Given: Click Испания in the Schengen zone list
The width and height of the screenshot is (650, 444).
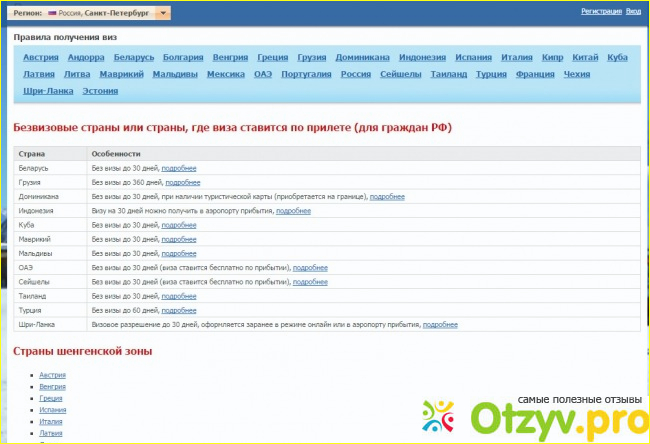Looking at the screenshot, I should pyautogui.click(x=53, y=410).
